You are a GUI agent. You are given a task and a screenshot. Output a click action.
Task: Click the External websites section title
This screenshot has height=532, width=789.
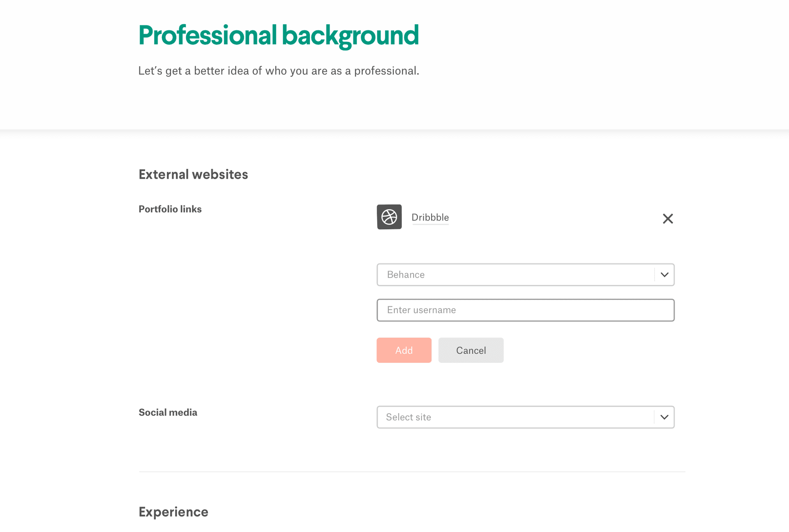[193, 174]
